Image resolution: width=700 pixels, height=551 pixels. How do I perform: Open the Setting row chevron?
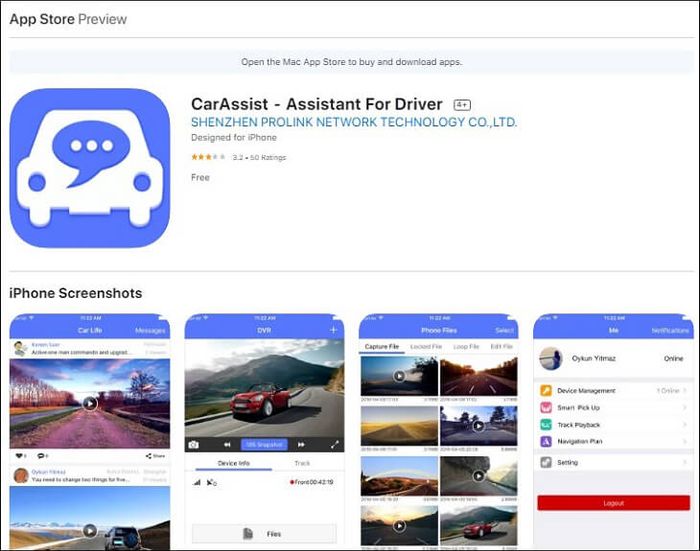[x=684, y=463]
